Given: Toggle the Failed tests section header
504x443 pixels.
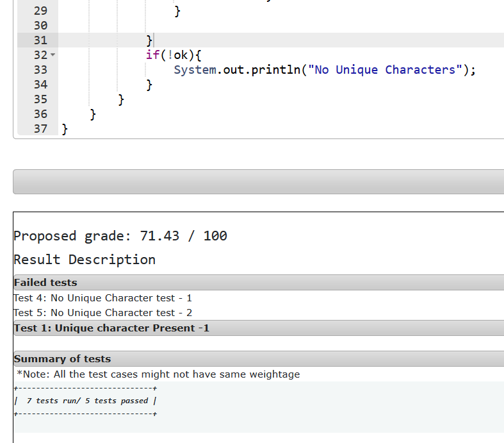Looking at the screenshot, I should pos(259,283).
